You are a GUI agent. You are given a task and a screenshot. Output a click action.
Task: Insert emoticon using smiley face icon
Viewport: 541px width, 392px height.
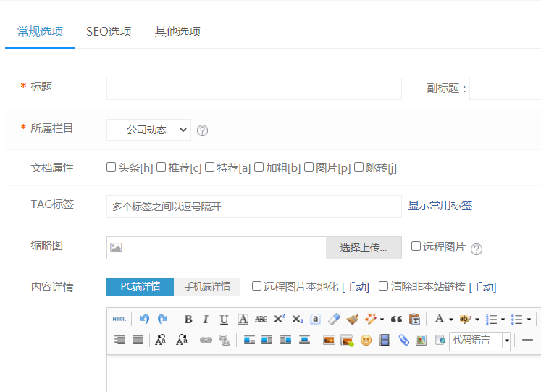click(366, 340)
